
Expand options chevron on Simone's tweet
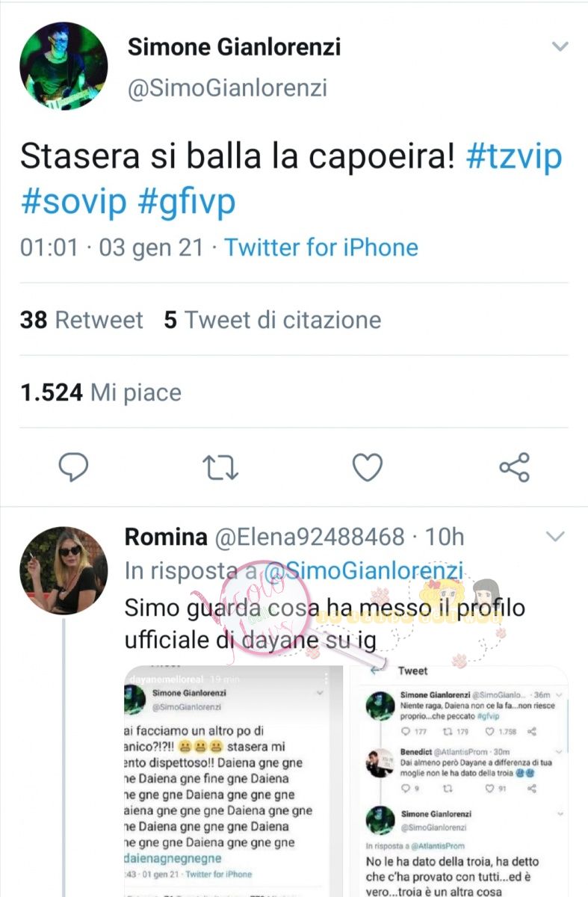click(x=560, y=47)
